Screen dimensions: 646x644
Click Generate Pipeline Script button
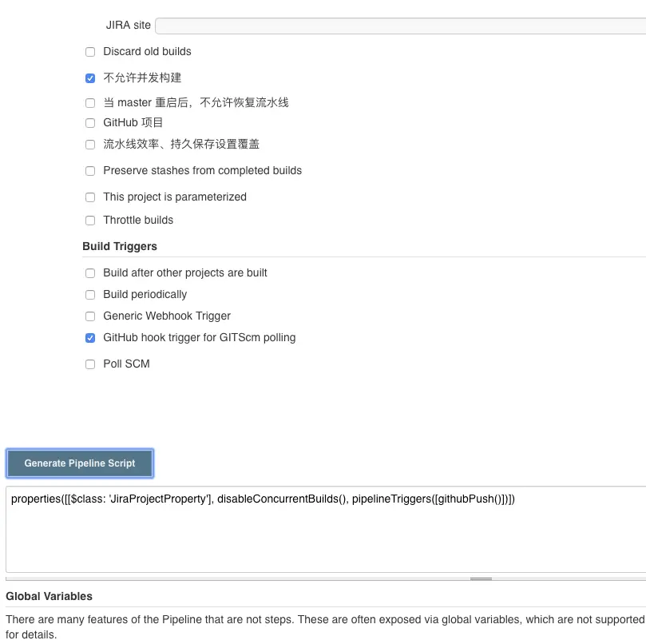click(80, 463)
